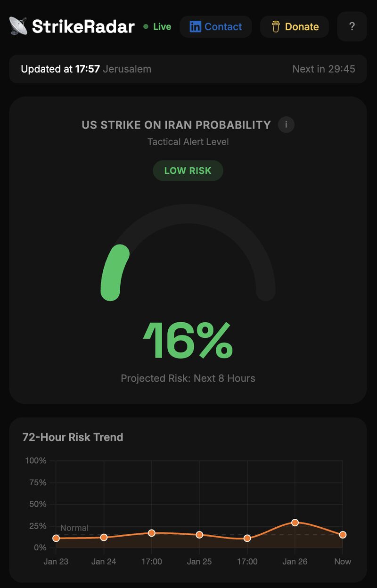Select the Jan 24 chart data point
The image size is (377, 588).
(x=104, y=537)
